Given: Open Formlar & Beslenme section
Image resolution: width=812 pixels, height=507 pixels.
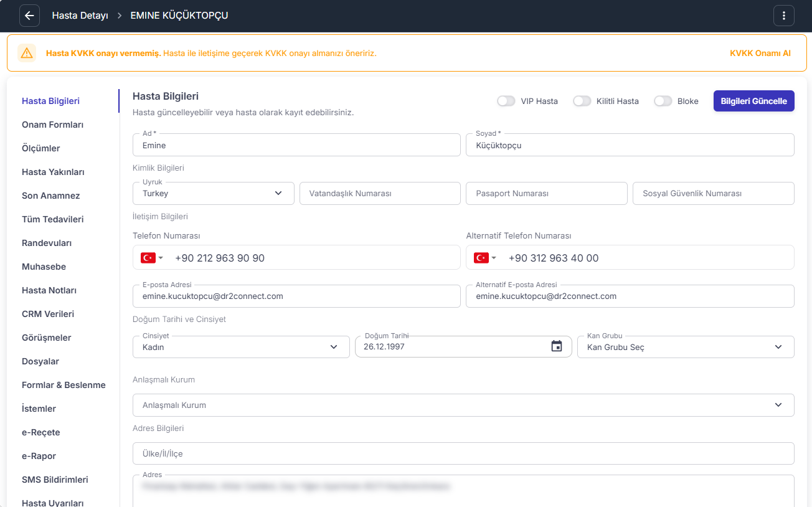Looking at the screenshot, I should [64, 385].
